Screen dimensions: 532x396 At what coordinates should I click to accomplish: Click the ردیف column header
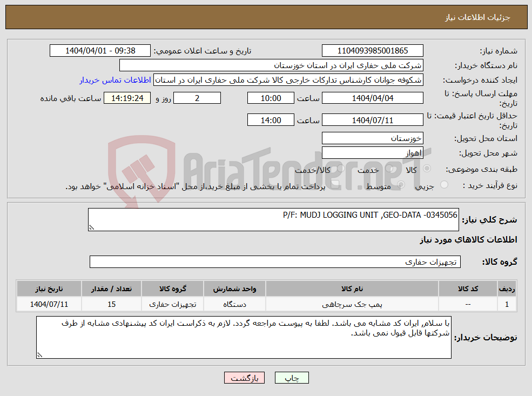tap(507, 289)
